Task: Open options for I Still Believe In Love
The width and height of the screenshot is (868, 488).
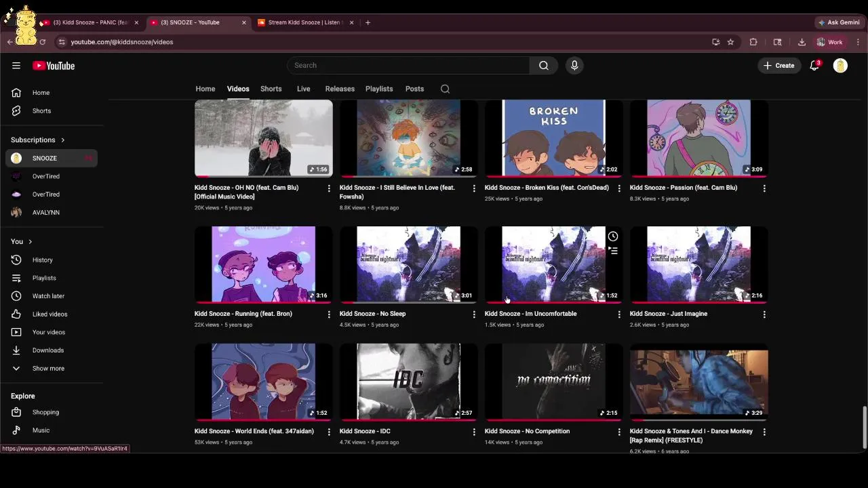Action: pos(474,188)
